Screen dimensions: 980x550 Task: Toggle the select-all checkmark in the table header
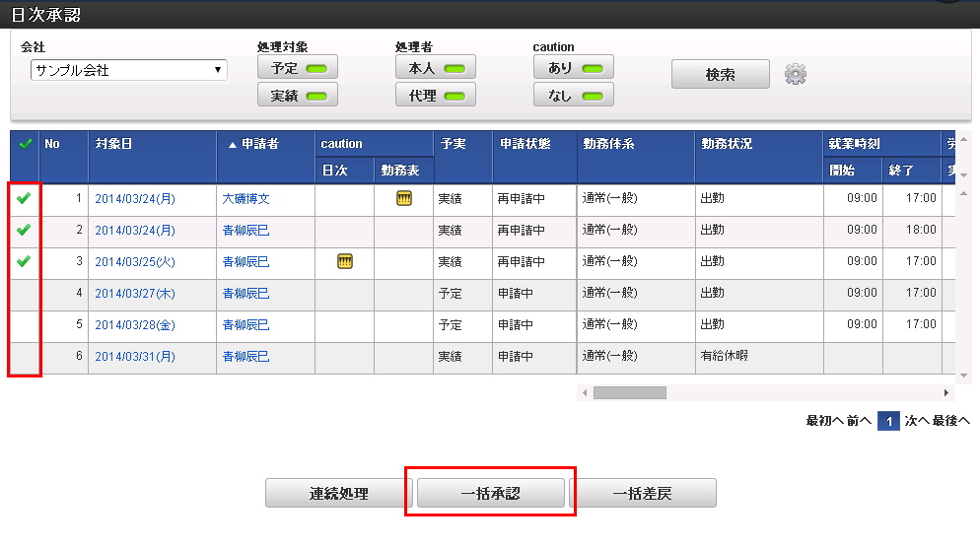pos(25,144)
